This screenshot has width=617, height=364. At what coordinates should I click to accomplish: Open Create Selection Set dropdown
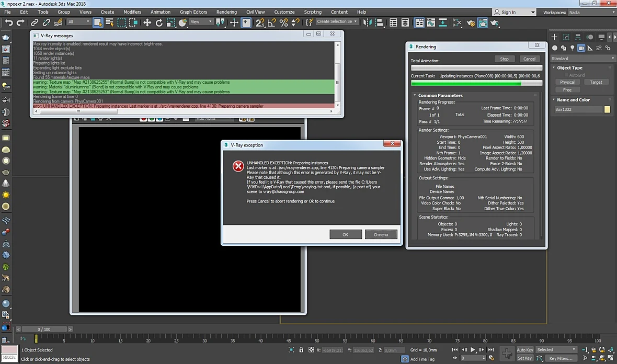(337, 21)
